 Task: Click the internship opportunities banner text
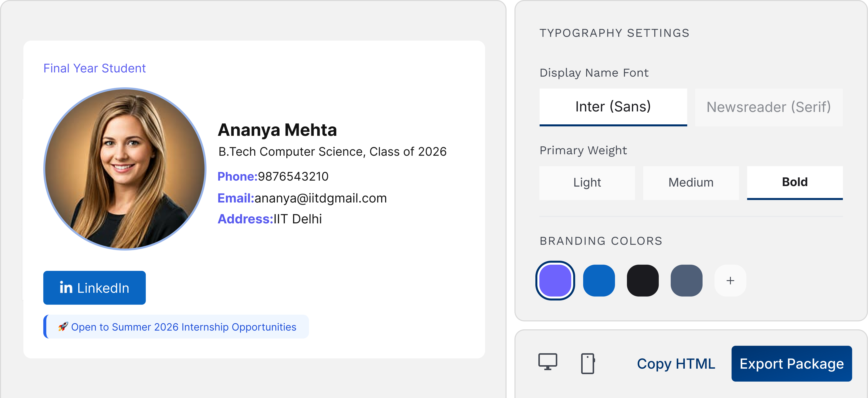pyautogui.click(x=184, y=327)
